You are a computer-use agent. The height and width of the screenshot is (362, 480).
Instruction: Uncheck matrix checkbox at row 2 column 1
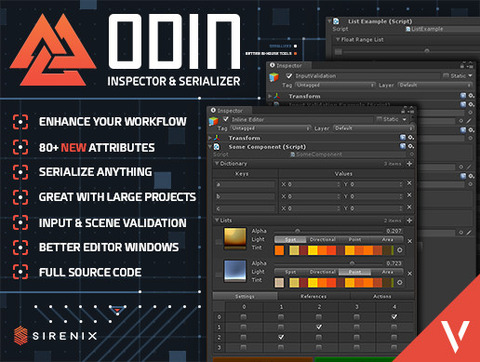coord(281,337)
